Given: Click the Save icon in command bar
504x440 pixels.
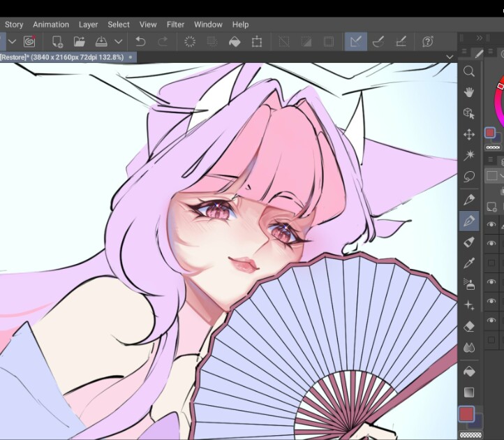Looking at the screenshot, I should tap(101, 41).
